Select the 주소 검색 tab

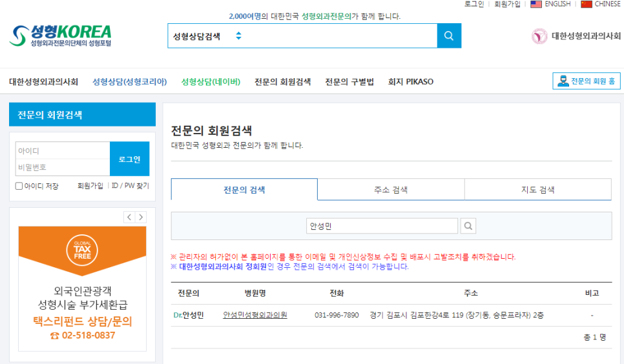point(391,189)
